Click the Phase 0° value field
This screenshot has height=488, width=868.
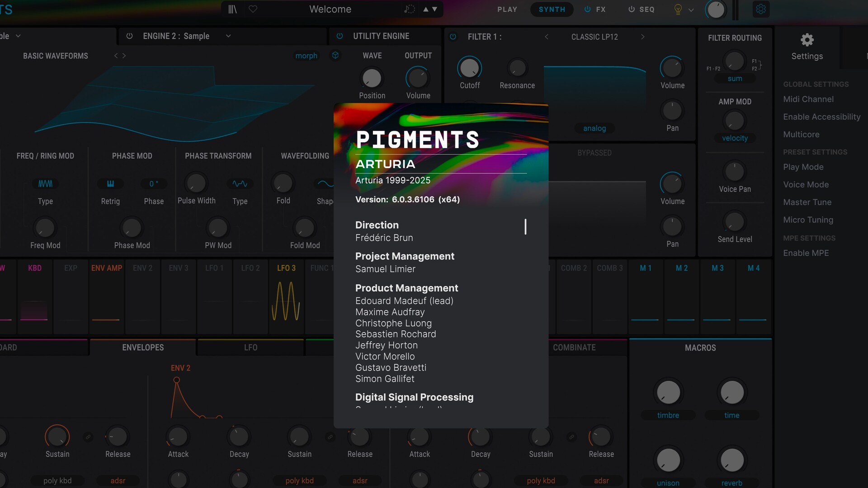154,184
